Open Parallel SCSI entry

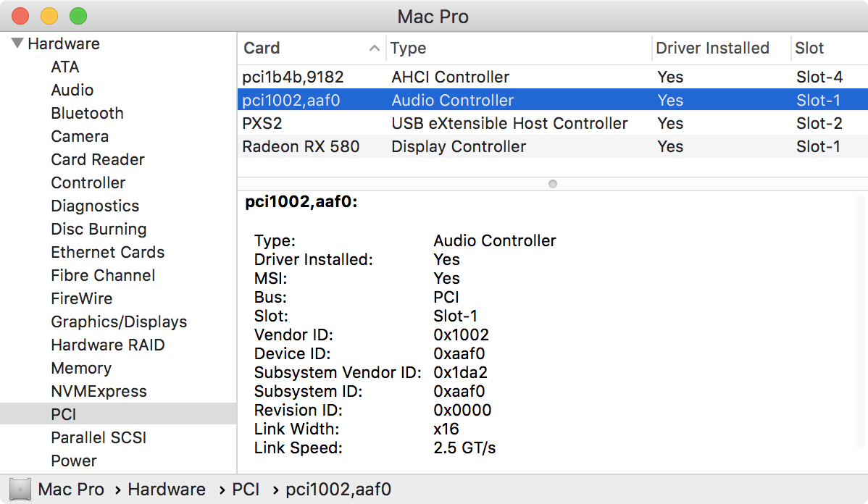click(x=99, y=437)
